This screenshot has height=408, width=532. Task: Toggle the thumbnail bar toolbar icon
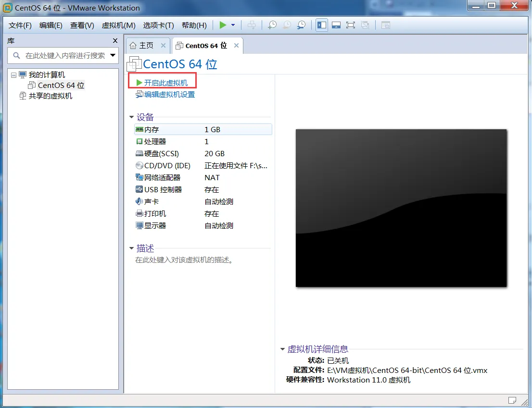[x=336, y=25]
